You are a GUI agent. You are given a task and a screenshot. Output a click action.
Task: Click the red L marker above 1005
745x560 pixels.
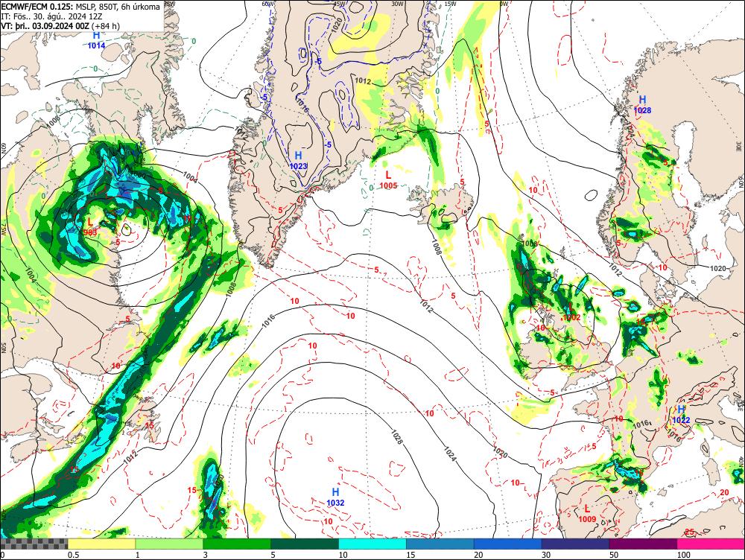pyautogui.click(x=388, y=176)
